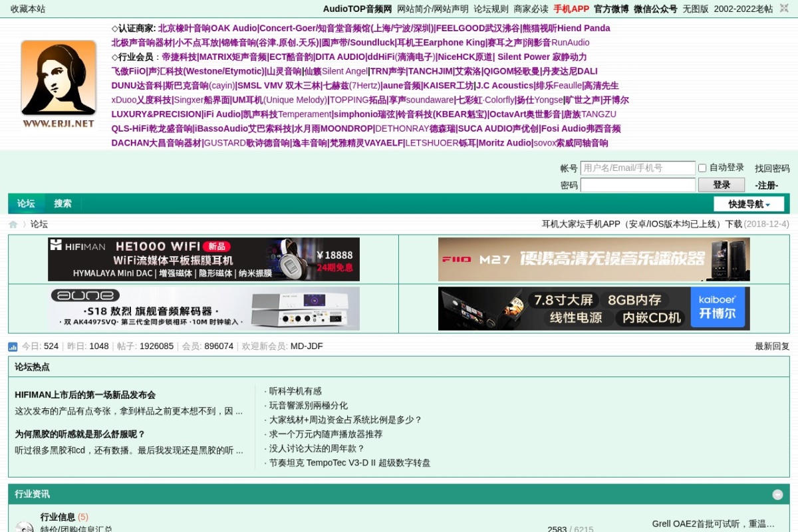
Task: Click the 找回密码 link
Action: point(772,168)
